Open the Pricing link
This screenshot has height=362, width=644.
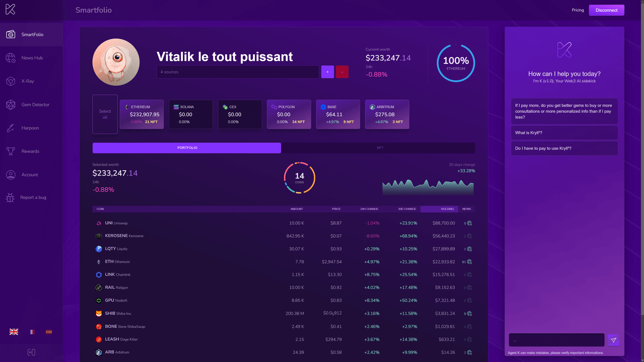[x=578, y=10]
